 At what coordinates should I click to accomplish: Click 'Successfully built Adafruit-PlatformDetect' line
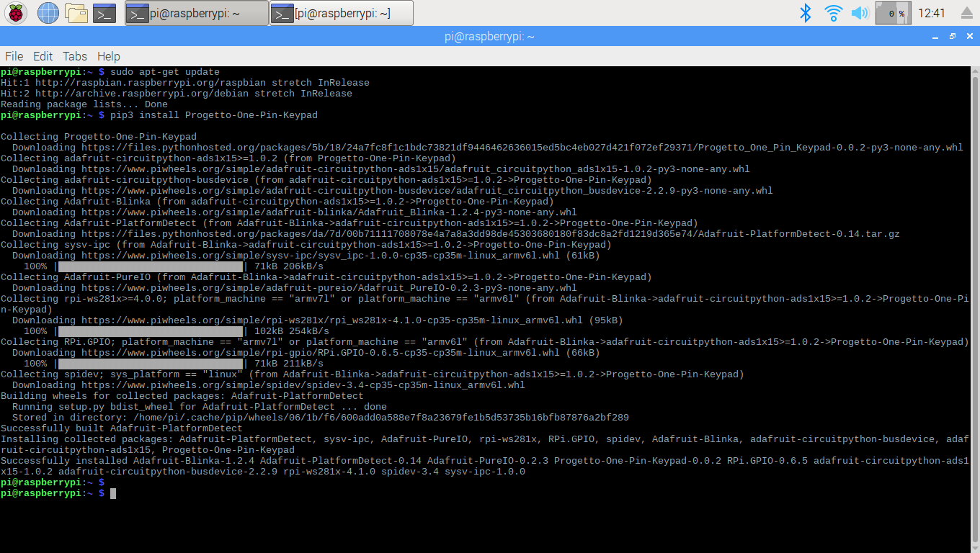point(122,428)
